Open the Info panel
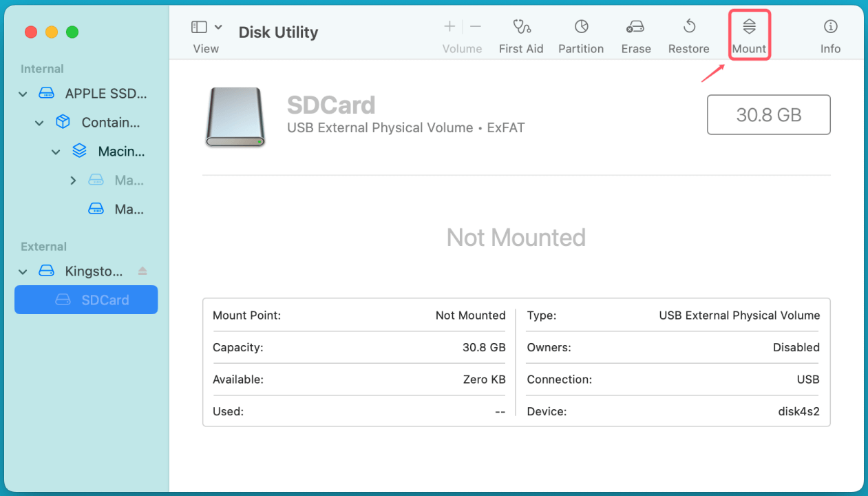This screenshot has height=496, width=868. (x=830, y=34)
